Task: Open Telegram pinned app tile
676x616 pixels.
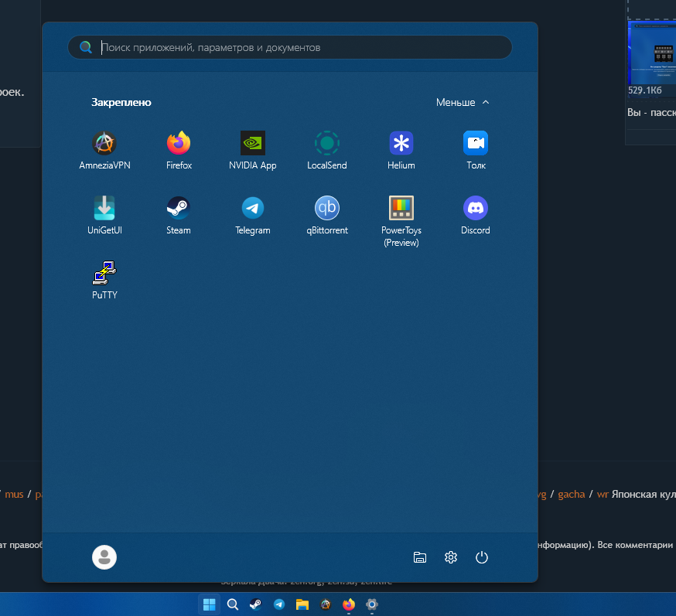Action: pos(253,215)
